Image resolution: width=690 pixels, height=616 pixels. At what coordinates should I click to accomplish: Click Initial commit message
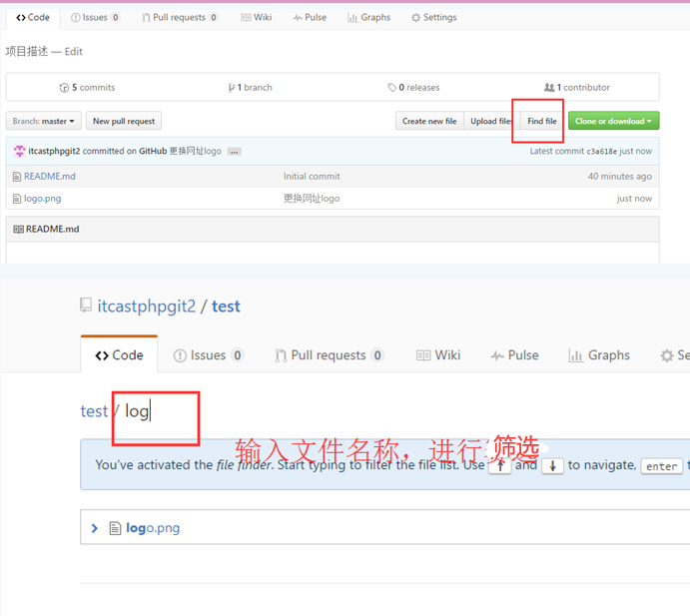click(x=312, y=177)
